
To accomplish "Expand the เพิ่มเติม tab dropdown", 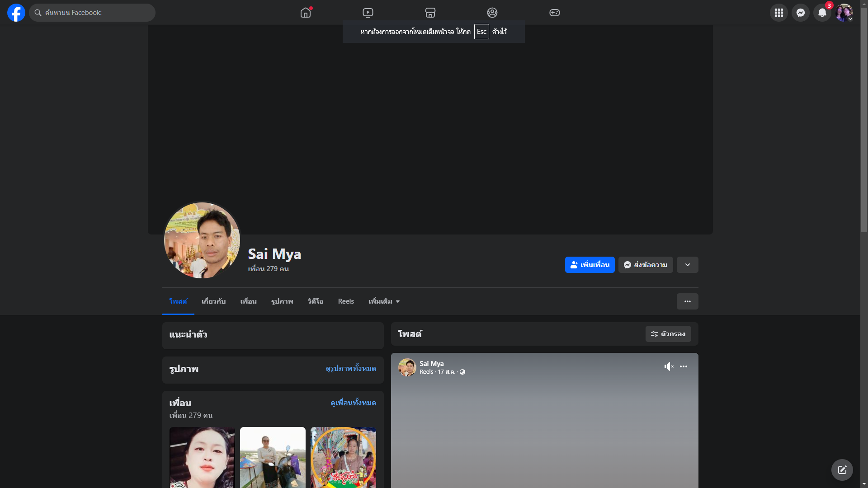I will click(x=384, y=301).
